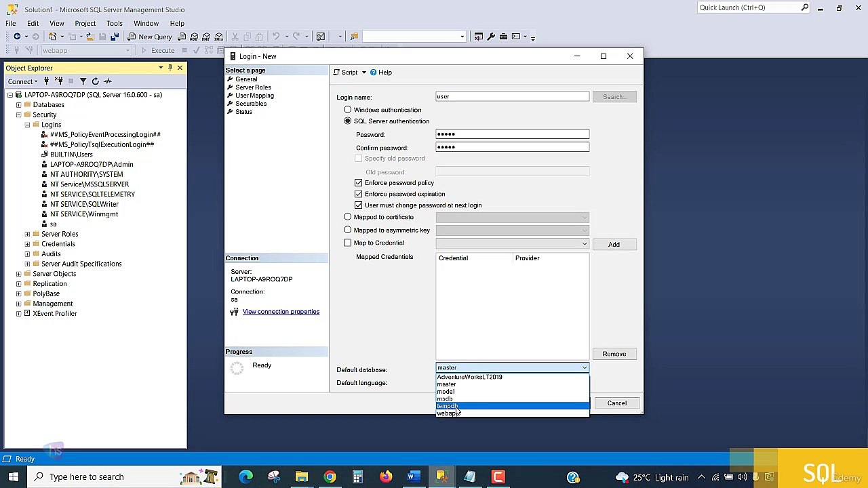Enable the Map to Credential checkbox

click(348, 243)
